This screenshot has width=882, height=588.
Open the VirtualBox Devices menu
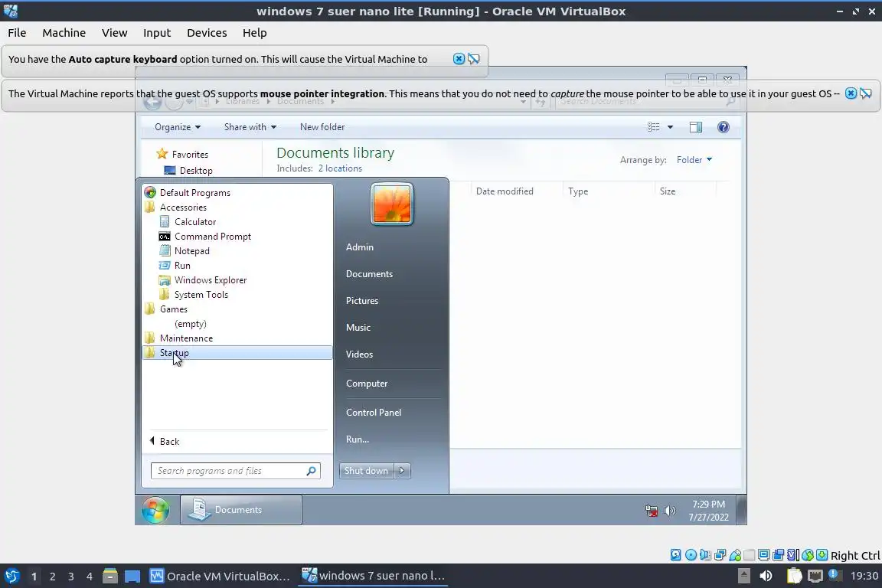tap(207, 33)
